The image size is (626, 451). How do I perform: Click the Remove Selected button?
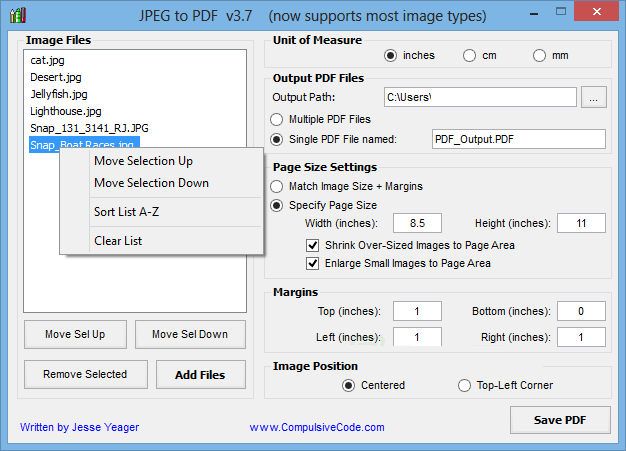tap(85, 374)
